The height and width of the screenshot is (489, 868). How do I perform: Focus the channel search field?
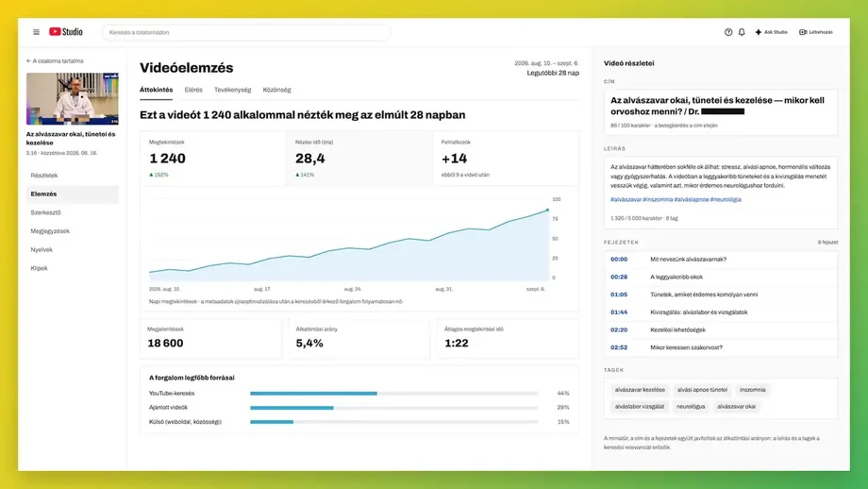[x=246, y=32]
